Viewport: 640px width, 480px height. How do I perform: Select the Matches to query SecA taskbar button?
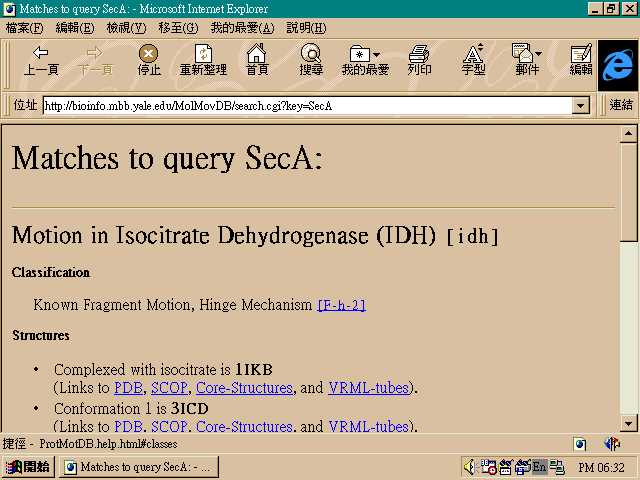137,467
